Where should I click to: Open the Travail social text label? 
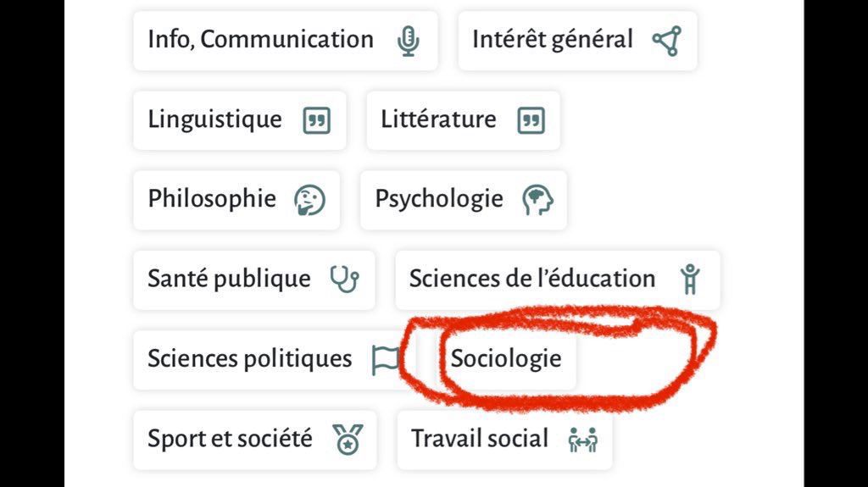click(x=480, y=439)
